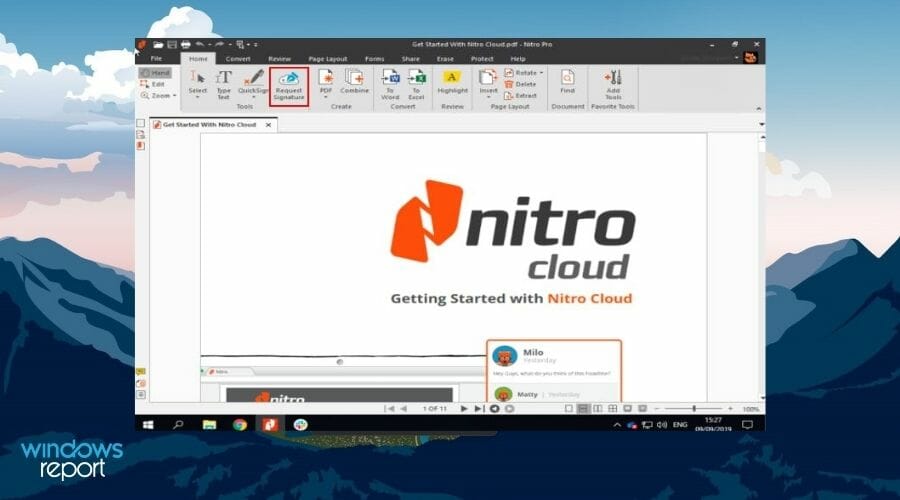Select facing pages view mode
This screenshot has height=500, width=900.
click(598, 409)
